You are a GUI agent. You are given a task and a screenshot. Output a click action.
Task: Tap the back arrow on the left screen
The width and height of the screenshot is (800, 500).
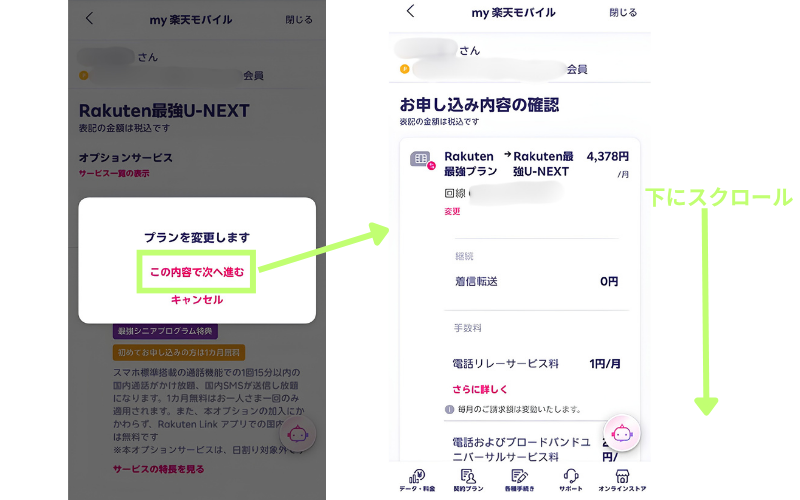[89, 19]
